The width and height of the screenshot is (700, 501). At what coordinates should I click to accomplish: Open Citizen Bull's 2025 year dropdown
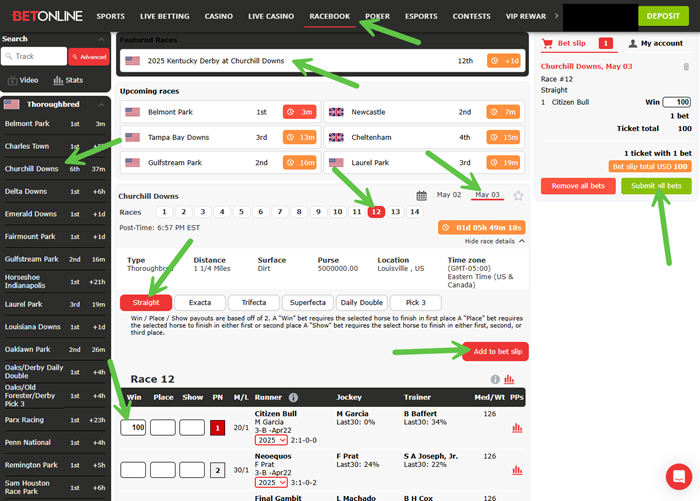[271, 440]
